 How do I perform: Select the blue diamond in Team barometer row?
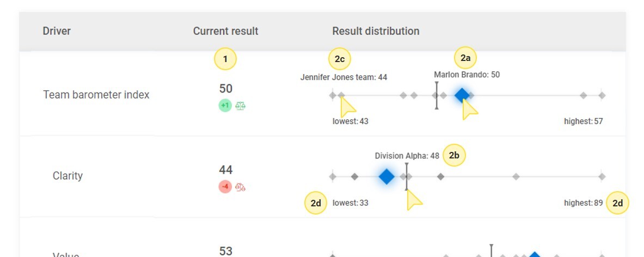(x=462, y=95)
